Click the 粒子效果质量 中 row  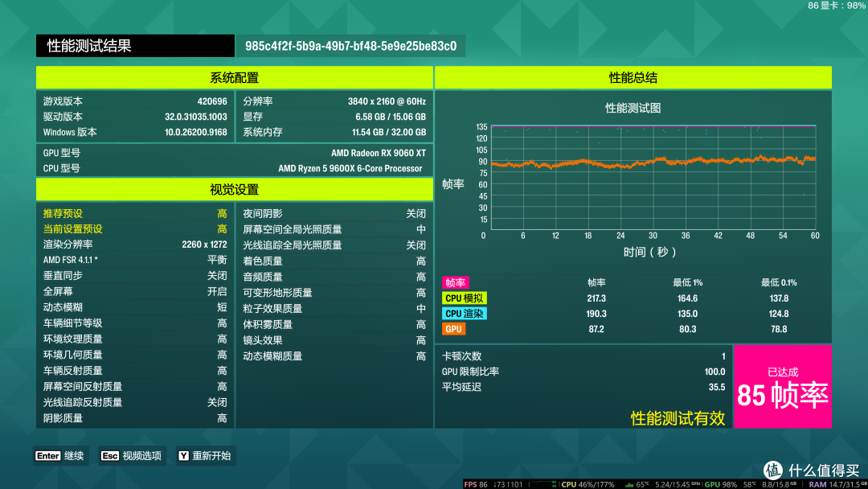point(334,309)
